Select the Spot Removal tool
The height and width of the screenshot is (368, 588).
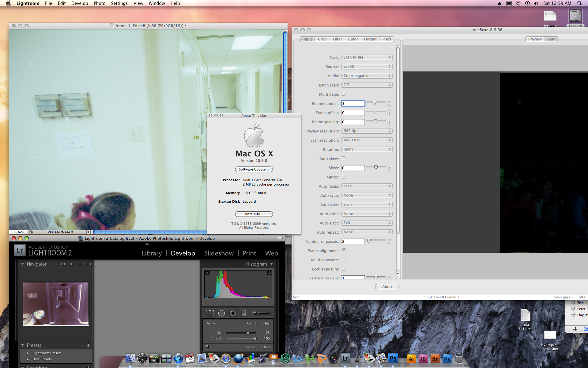(222, 313)
